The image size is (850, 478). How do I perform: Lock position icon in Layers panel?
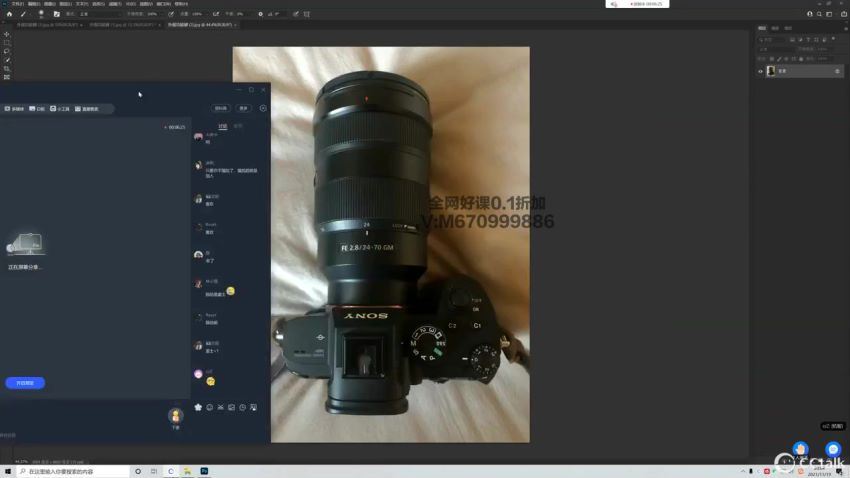point(786,59)
